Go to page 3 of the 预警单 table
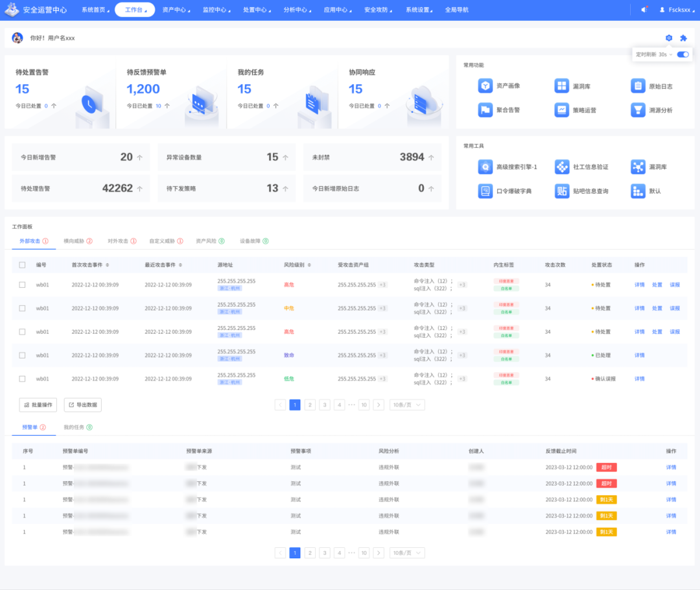Screen dimensions: 700x590 tap(325, 553)
